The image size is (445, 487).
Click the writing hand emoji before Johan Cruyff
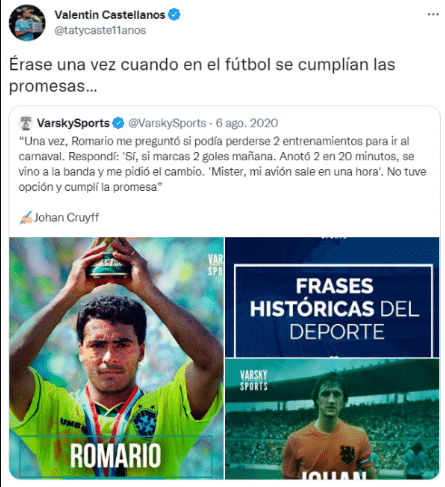point(26,218)
